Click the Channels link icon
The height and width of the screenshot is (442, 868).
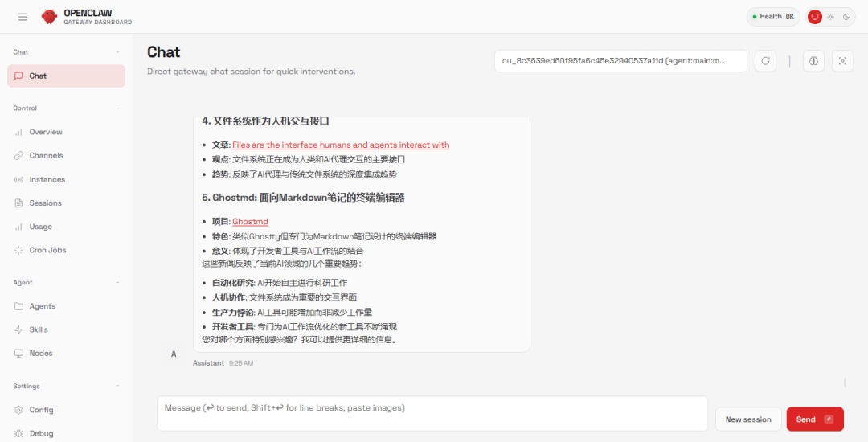coord(18,155)
